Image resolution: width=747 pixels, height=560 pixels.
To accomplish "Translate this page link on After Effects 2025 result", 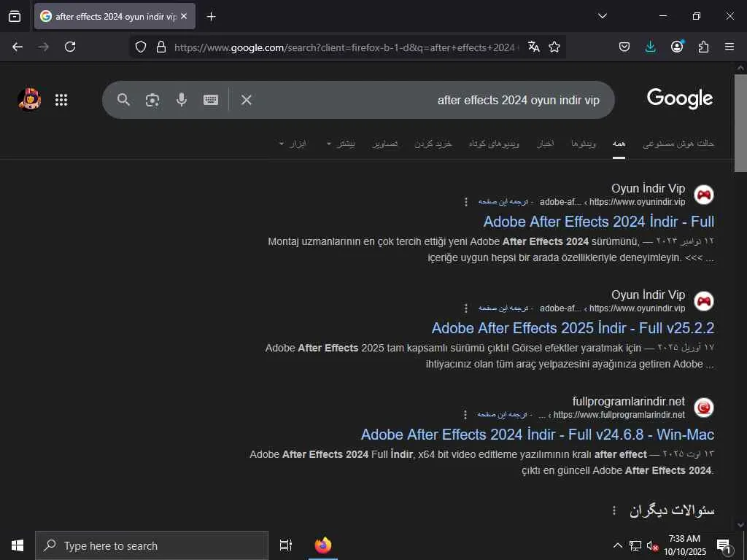I will click(x=503, y=308).
